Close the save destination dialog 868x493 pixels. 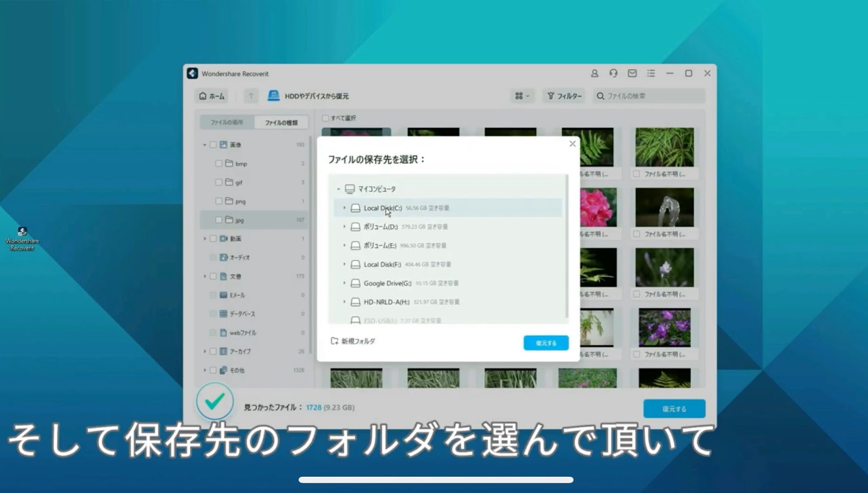click(572, 144)
